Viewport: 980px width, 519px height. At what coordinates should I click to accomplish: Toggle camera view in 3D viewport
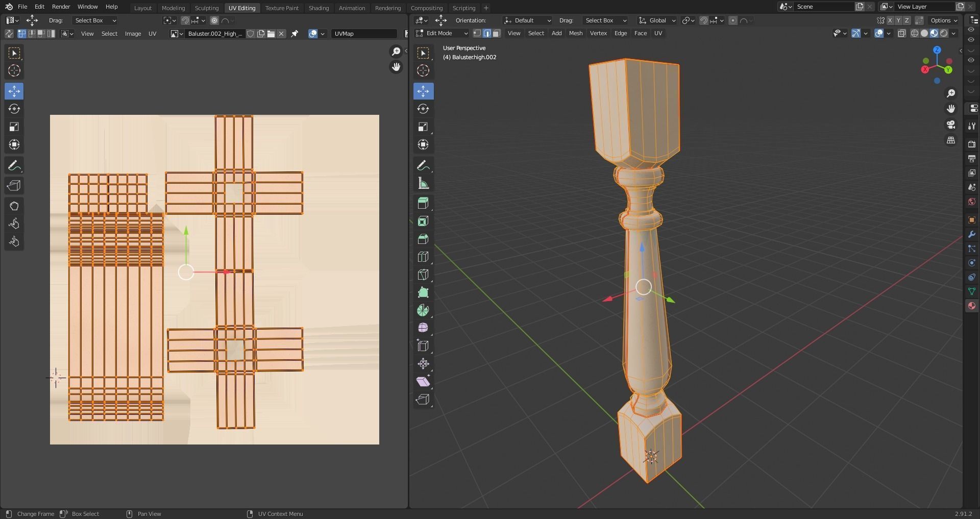[x=951, y=125]
